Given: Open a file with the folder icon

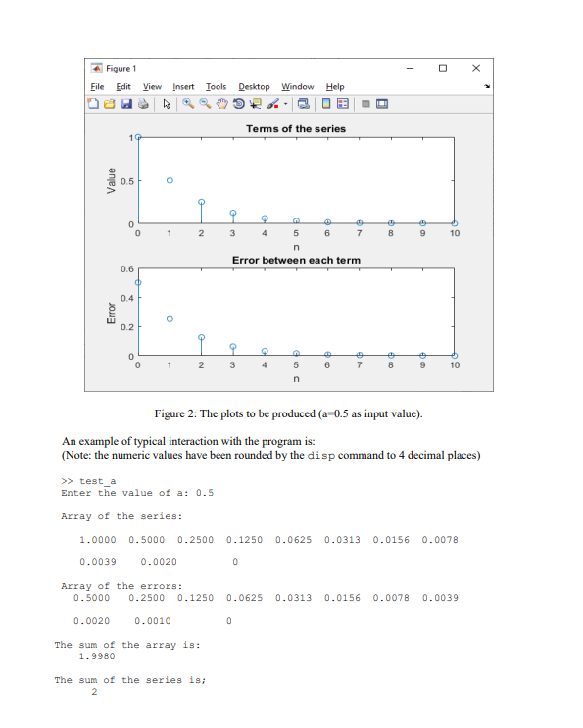Looking at the screenshot, I should [110, 104].
